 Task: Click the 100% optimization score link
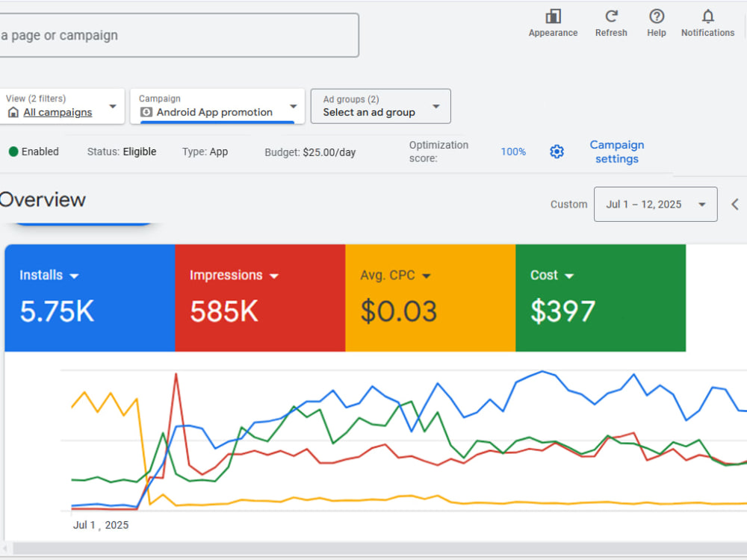tap(513, 152)
